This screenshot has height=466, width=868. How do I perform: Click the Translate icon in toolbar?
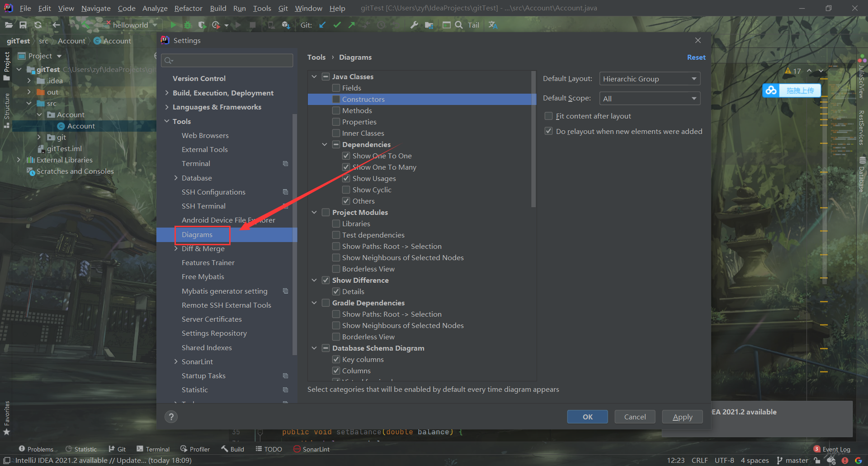click(493, 25)
